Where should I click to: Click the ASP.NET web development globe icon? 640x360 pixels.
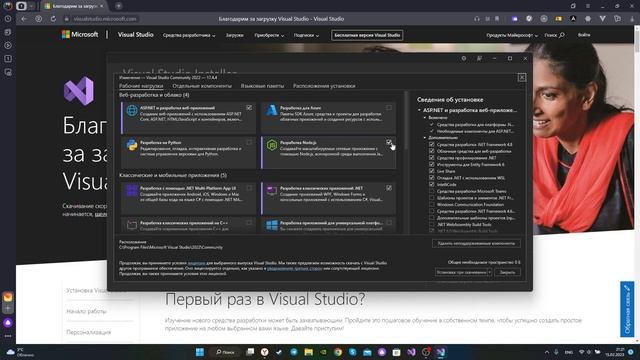pyautogui.click(x=132, y=111)
